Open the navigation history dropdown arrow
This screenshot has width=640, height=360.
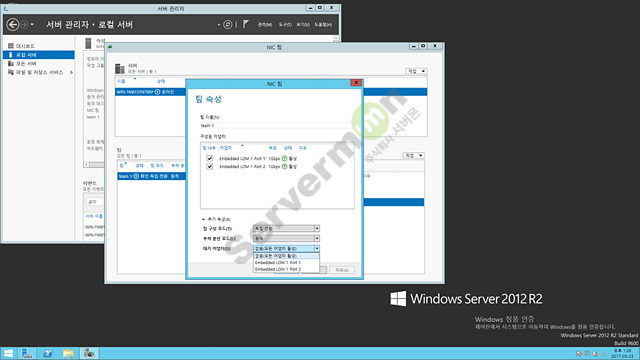pos(32,24)
